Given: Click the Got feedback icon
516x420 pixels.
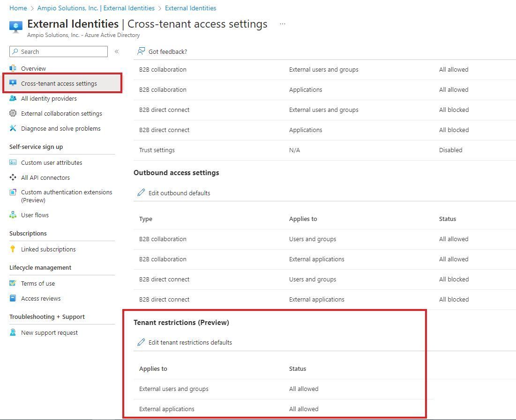Looking at the screenshot, I should coord(141,52).
